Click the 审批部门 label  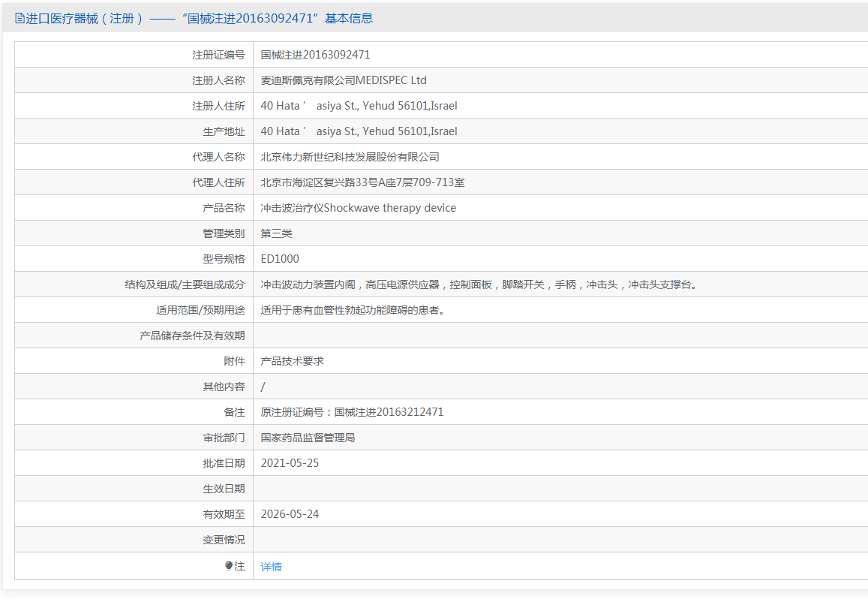pos(224,437)
